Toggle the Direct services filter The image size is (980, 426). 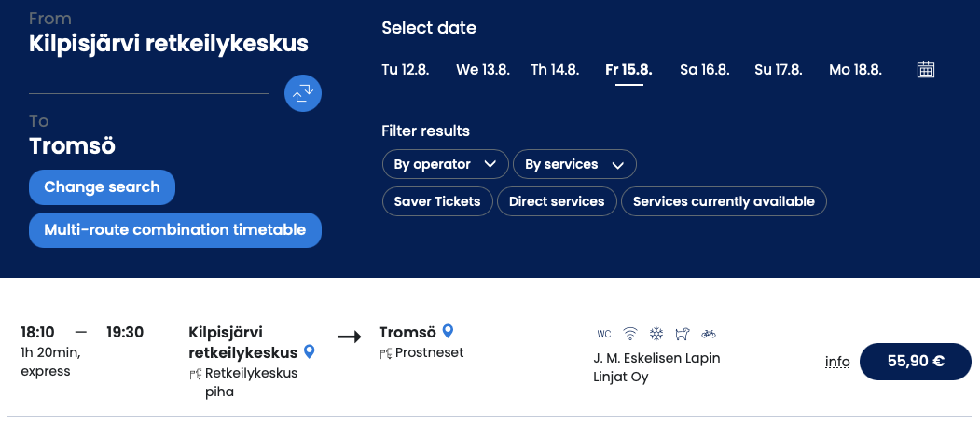[x=557, y=201]
